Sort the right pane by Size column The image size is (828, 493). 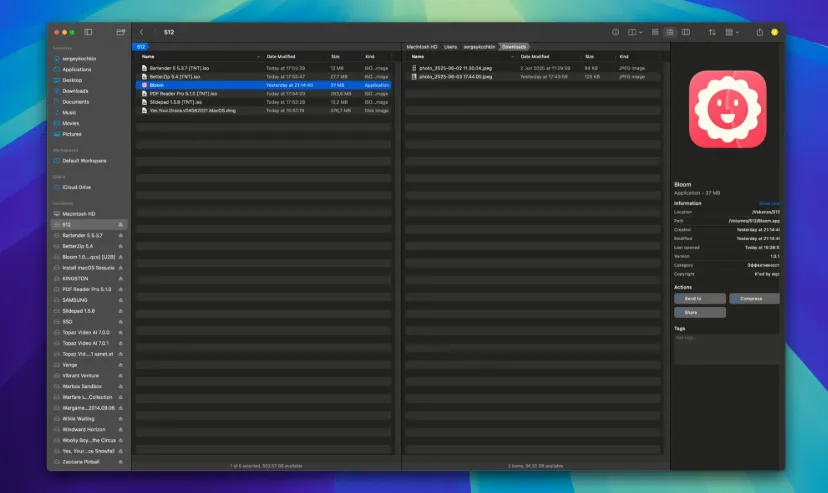(x=589, y=56)
